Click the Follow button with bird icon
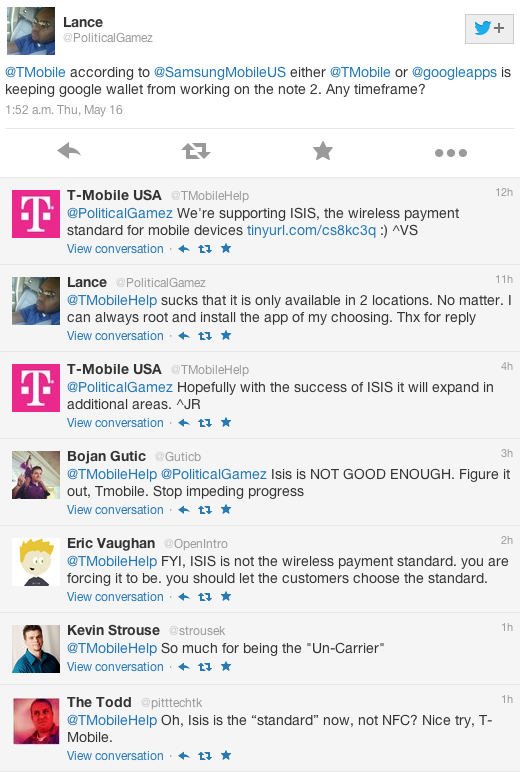 489,29
